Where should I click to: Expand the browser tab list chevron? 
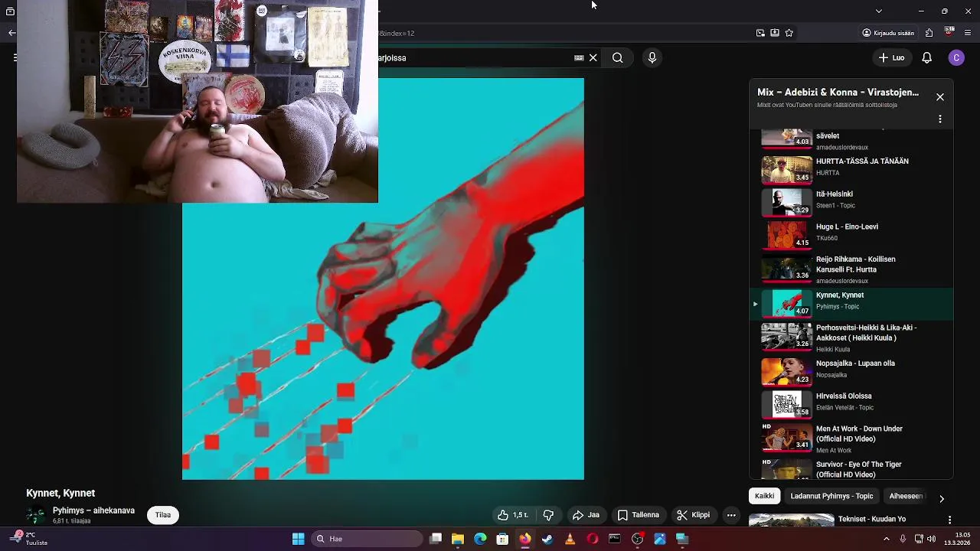coord(878,11)
